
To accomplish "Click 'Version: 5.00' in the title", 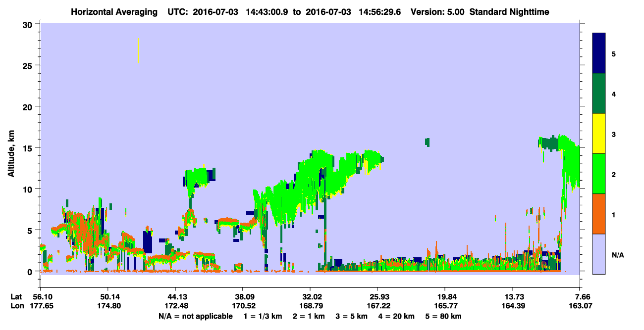I will pos(437,12).
